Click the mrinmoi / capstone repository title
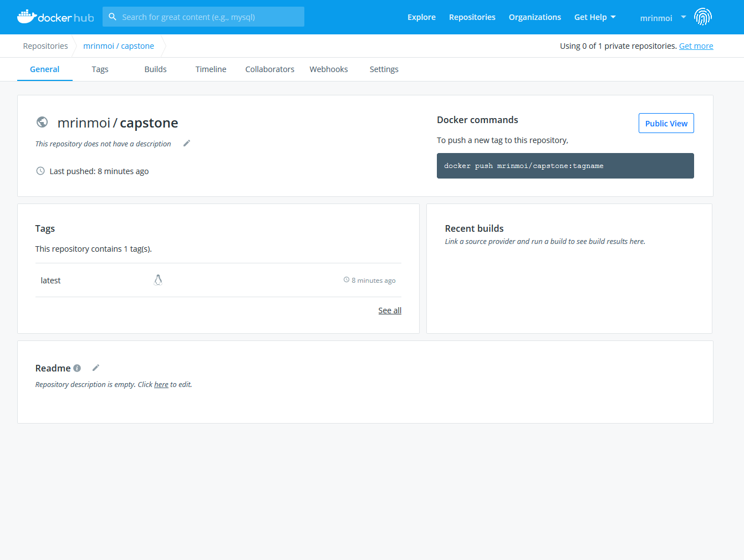 pos(118,123)
